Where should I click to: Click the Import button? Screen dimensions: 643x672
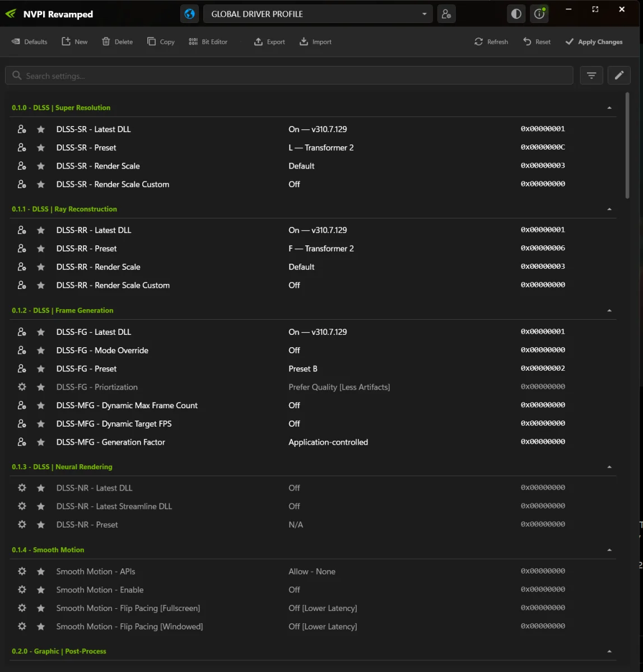point(316,42)
